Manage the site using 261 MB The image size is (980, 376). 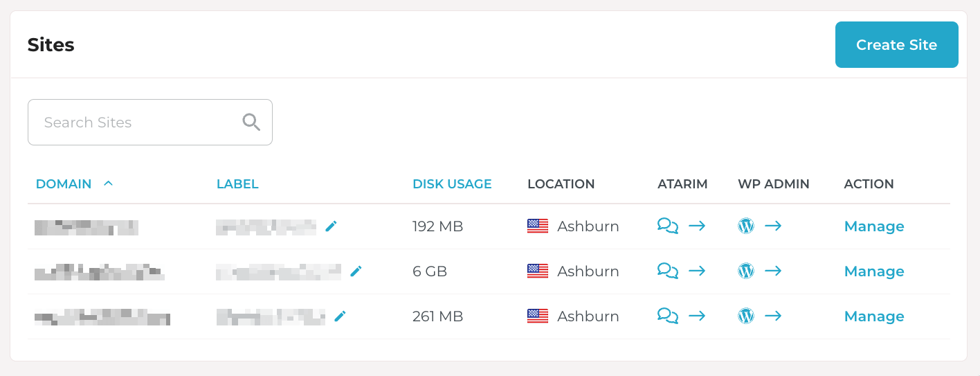pos(874,316)
